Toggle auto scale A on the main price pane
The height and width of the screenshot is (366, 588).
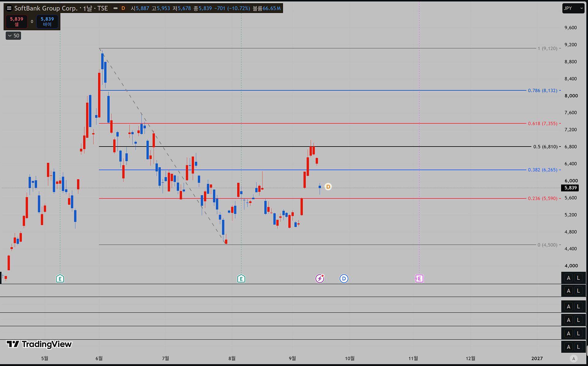568,278
